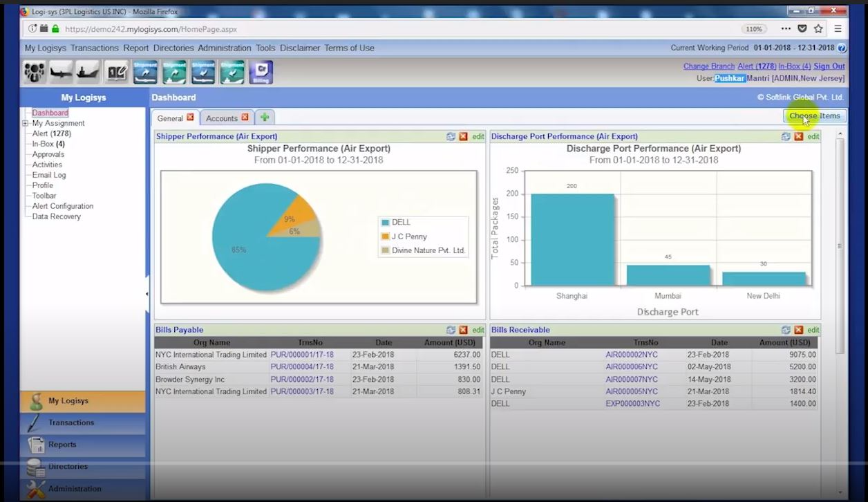Refresh the Bills Receivable widget
The image size is (868, 502).
tap(786, 330)
